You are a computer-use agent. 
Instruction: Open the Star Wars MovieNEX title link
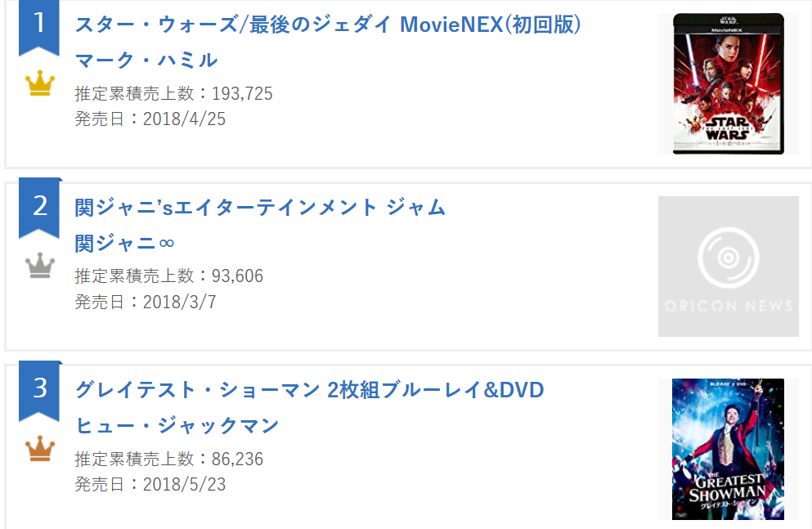click(x=328, y=25)
